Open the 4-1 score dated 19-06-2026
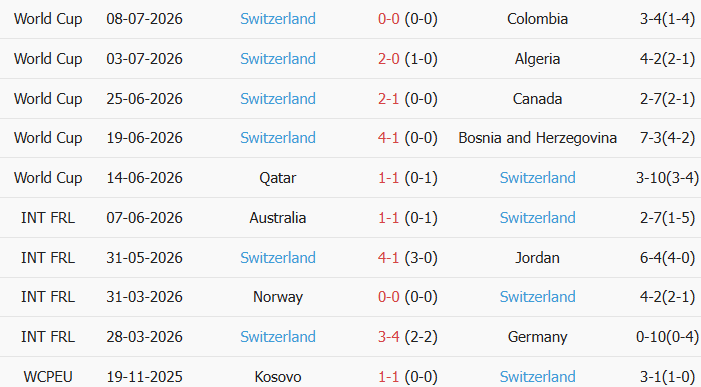This screenshot has height=387, width=701. click(389, 138)
